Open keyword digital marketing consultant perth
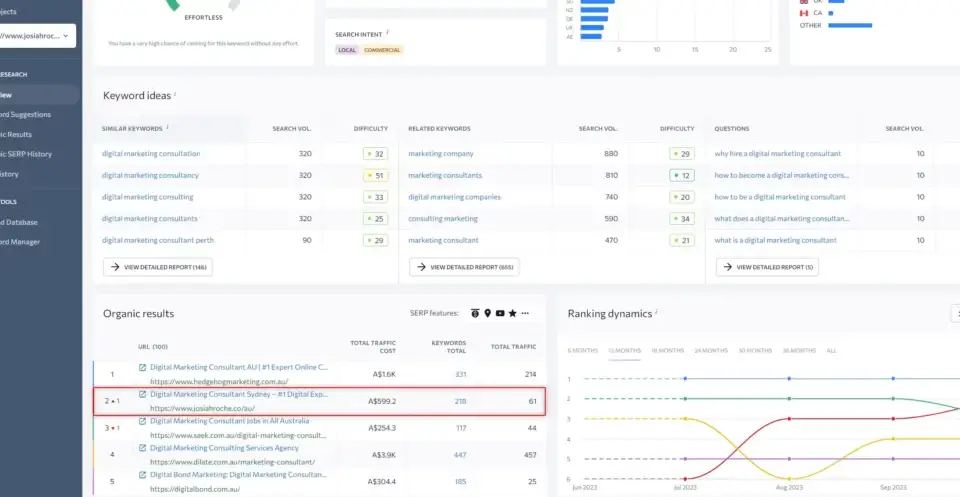Screen dimensions: 960x497 tap(158, 241)
